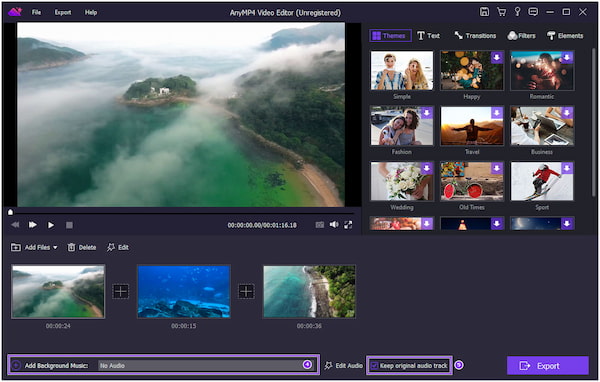The image size is (600, 382).
Task: Download the Romantic theme
Action: coord(567,57)
